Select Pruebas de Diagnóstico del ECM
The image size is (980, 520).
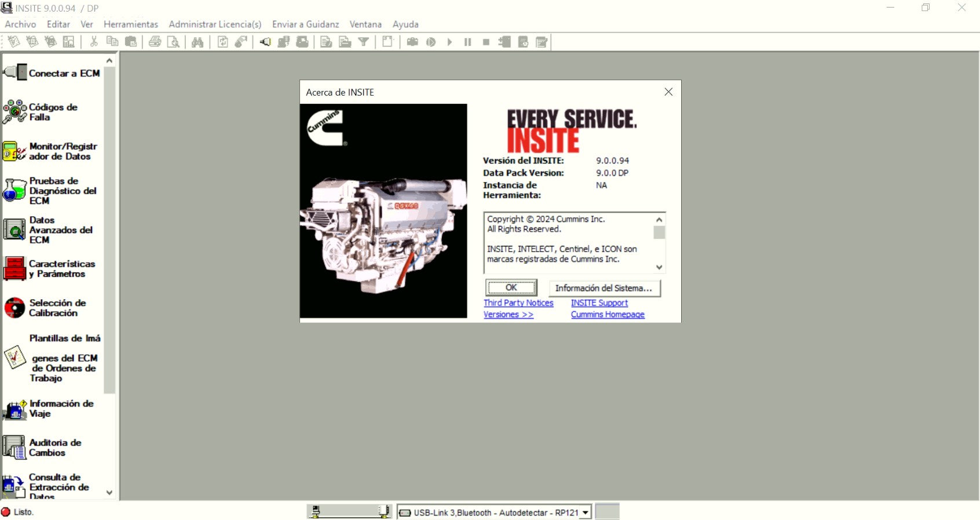coord(15,190)
